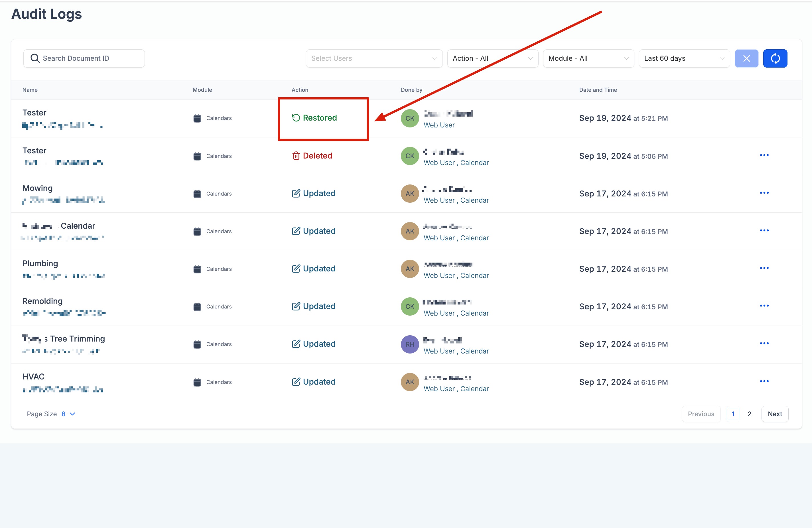Click the Deleted trash icon
The width and height of the screenshot is (812, 528).
pos(296,156)
